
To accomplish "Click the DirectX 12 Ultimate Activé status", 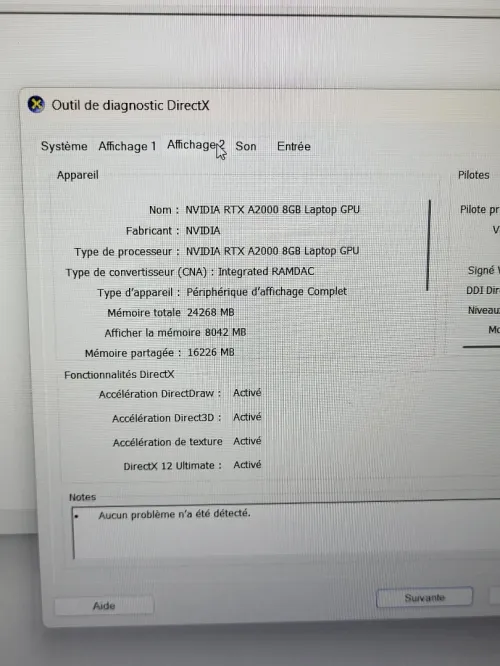I will [x=247, y=465].
